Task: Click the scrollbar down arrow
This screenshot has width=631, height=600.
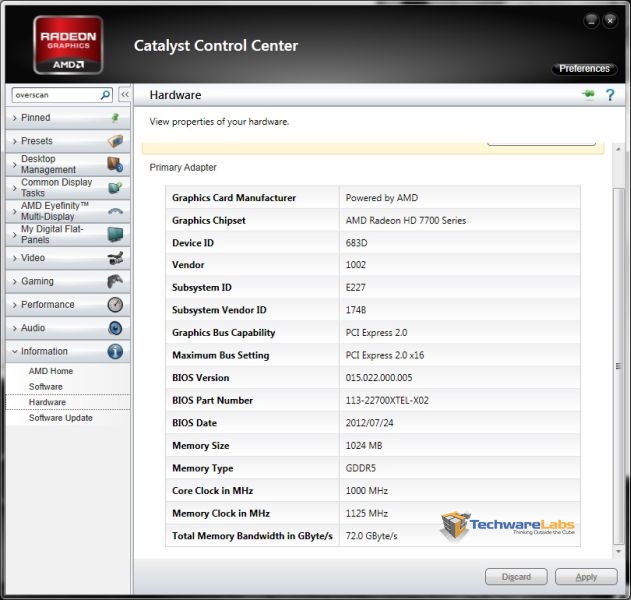Action: (x=618, y=551)
